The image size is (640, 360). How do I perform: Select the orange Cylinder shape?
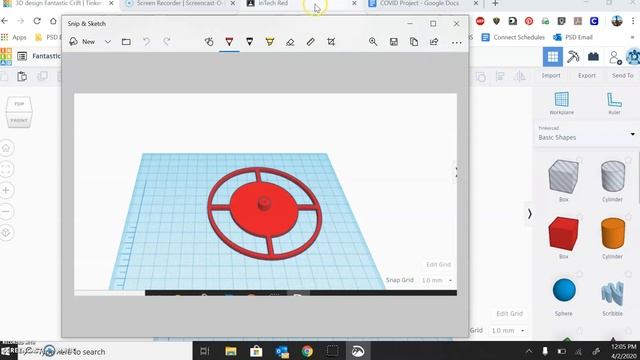(x=612, y=237)
